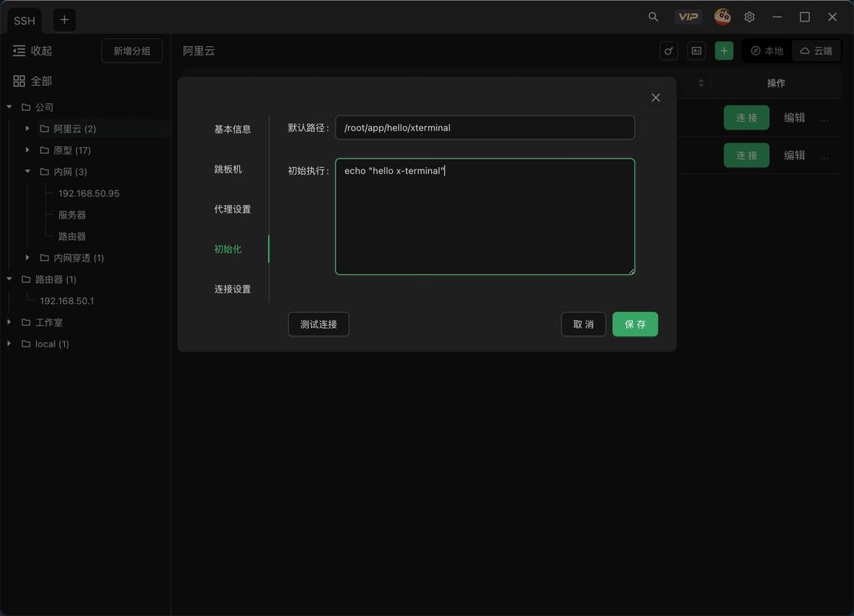This screenshot has height=616, width=854.
Task: Select the SSH tab
Action: click(x=23, y=20)
